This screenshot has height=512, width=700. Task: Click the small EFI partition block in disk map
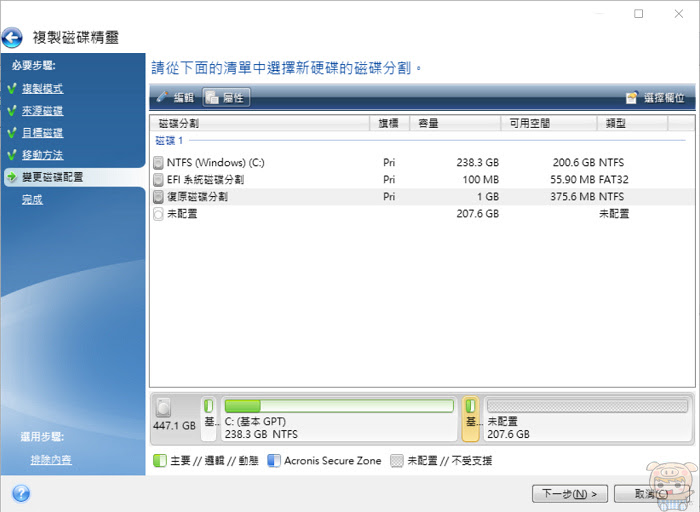(x=209, y=419)
